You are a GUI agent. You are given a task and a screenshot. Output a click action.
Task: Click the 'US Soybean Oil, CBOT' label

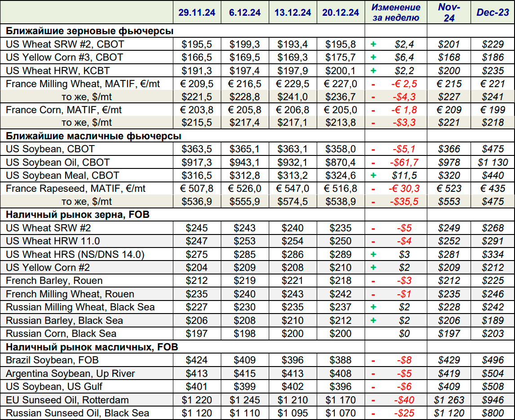58,162
